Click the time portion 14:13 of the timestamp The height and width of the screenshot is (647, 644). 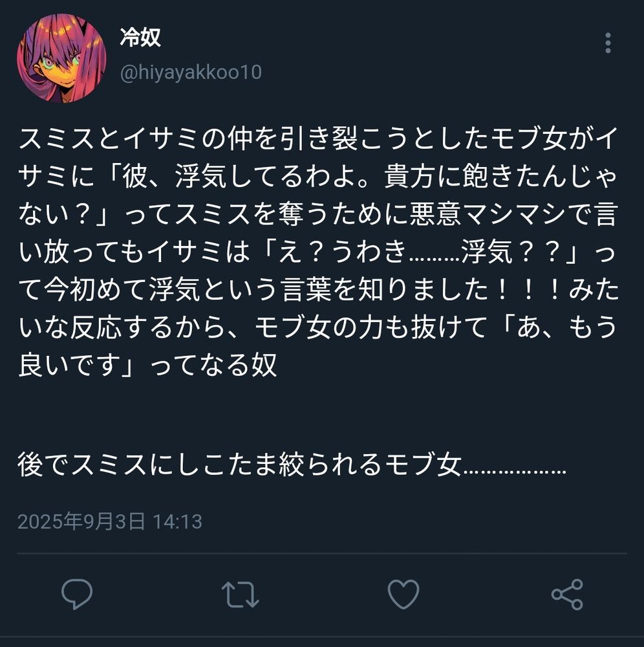(178, 521)
